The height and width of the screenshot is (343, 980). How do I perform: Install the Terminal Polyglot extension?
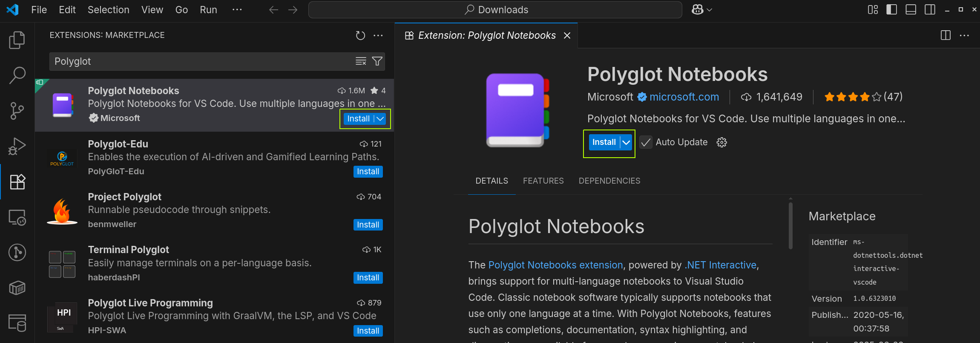pyautogui.click(x=368, y=278)
